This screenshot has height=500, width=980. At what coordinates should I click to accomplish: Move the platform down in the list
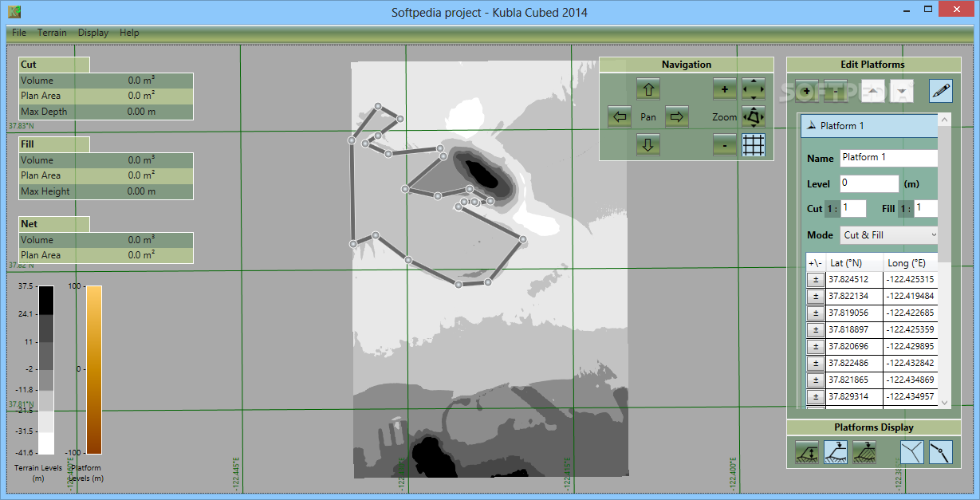point(902,91)
